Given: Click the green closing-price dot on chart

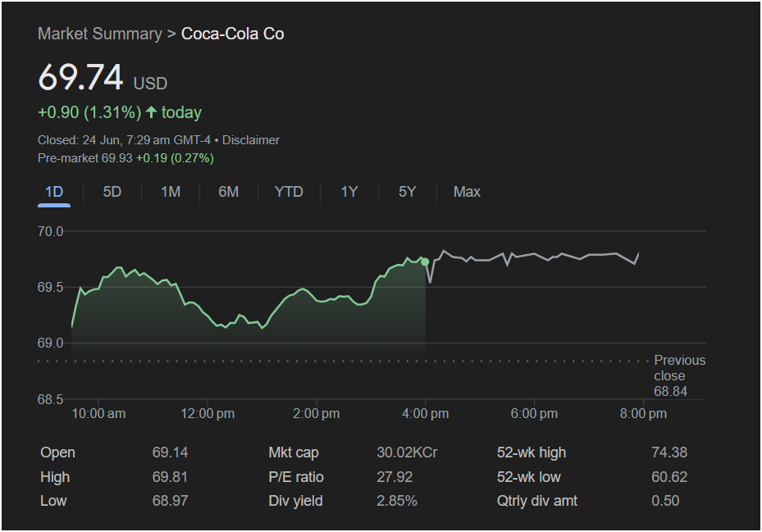Looking at the screenshot, I should [x=425, y=261].
